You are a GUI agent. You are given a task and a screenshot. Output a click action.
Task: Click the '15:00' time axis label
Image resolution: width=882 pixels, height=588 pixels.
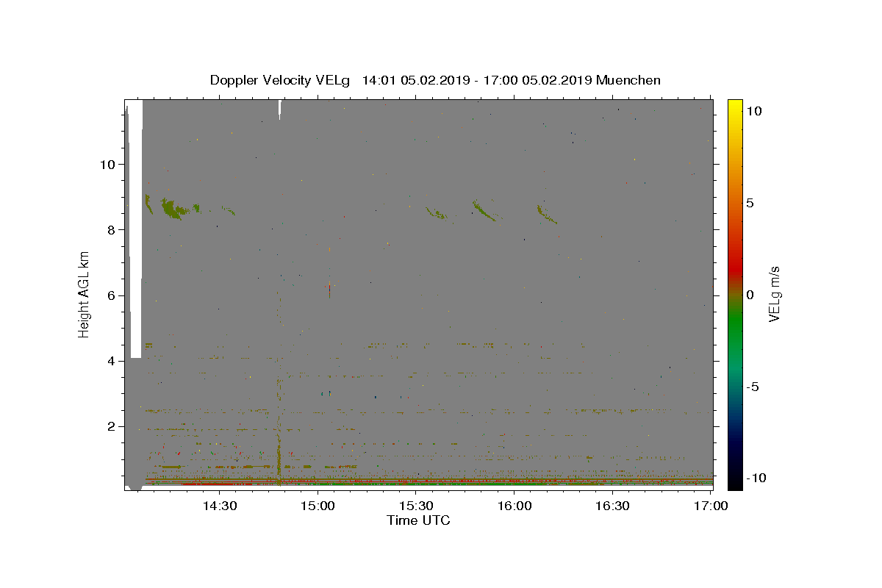[318, 506]
